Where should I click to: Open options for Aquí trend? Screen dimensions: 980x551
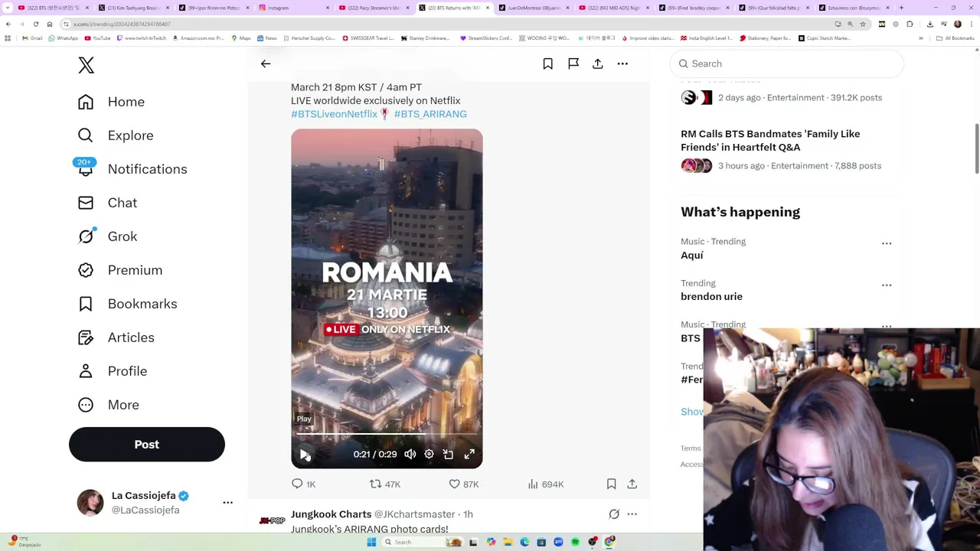[x=887, y=243]
